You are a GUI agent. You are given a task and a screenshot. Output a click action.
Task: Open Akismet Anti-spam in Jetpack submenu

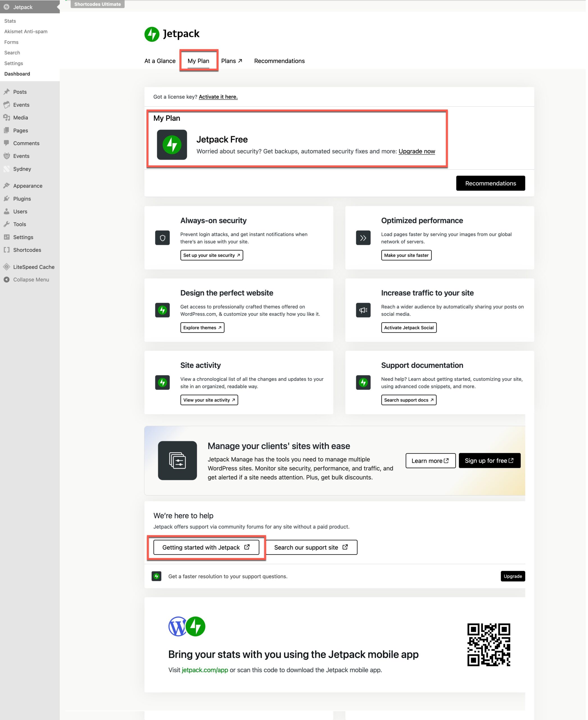click(x=26, y=31)
